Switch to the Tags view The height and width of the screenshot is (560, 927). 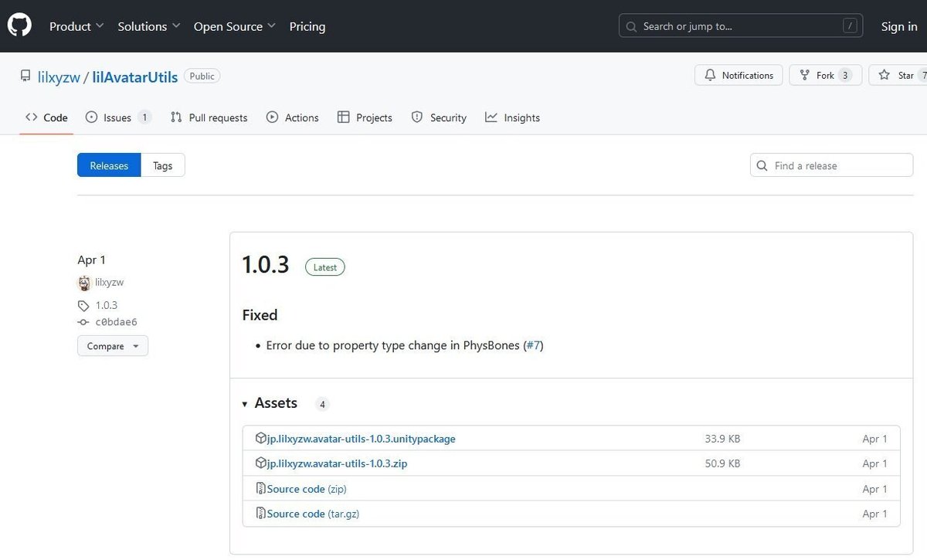point(163,165)
